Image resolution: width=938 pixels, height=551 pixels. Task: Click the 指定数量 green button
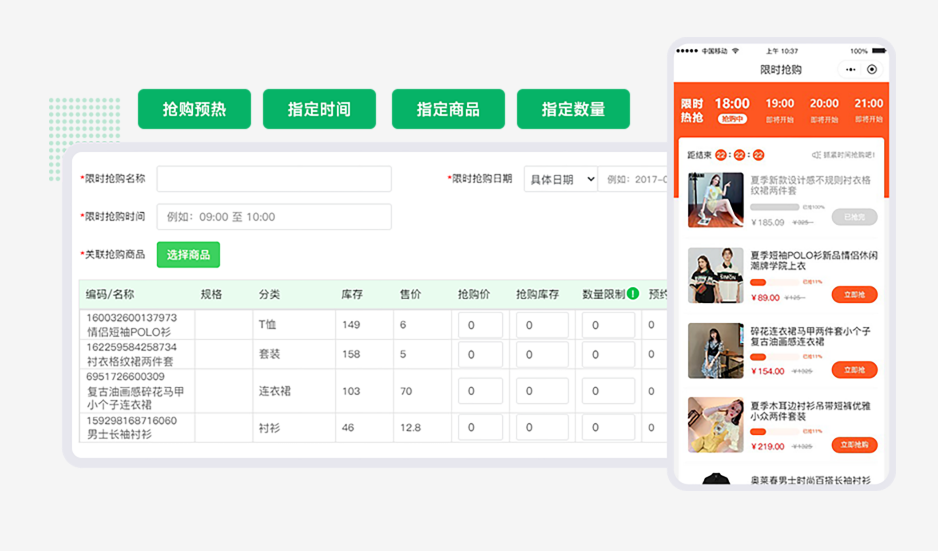click(x=573, y=109)
